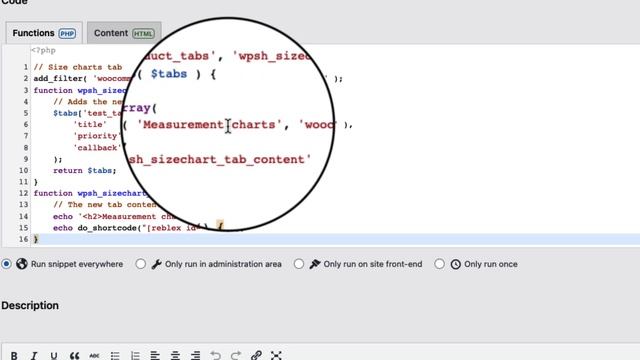Insert blockquote from description toolbar

coord(74,356)
